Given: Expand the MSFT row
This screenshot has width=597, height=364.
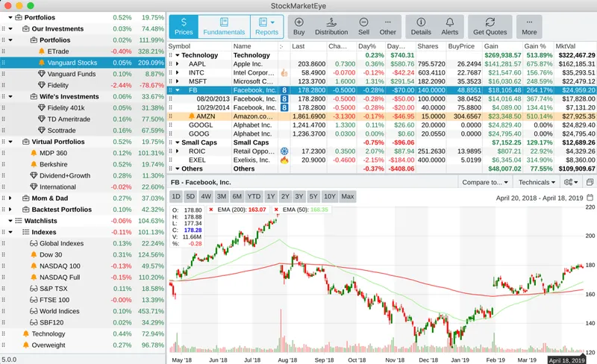Looking at the screenshot, I should 177,81.
